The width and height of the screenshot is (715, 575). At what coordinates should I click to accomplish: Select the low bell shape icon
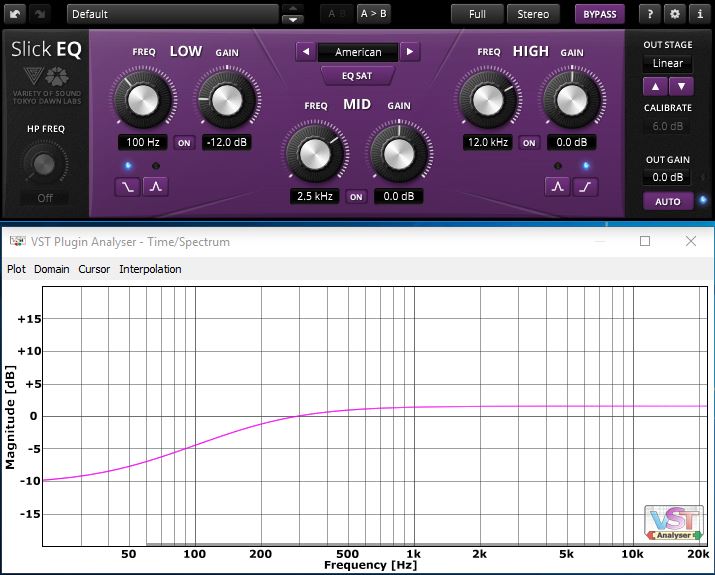[156, 186]
